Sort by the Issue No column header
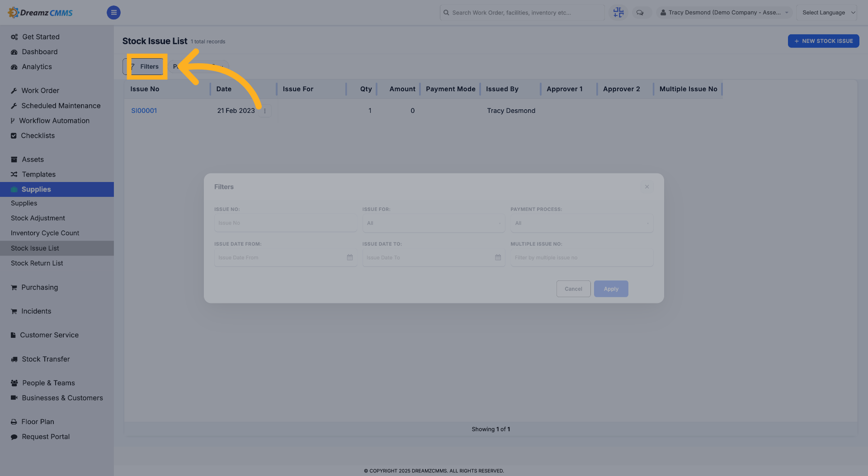868x476 pixels. click(x=145, y=89)
